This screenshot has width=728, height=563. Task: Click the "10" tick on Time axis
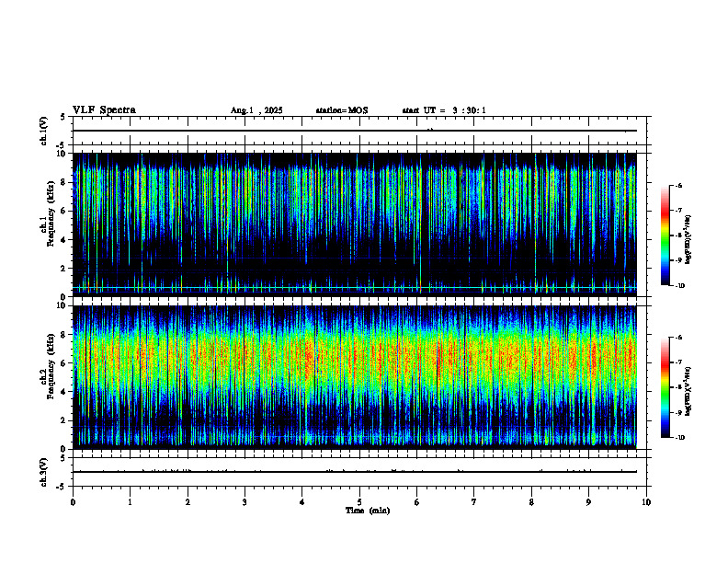646,502
